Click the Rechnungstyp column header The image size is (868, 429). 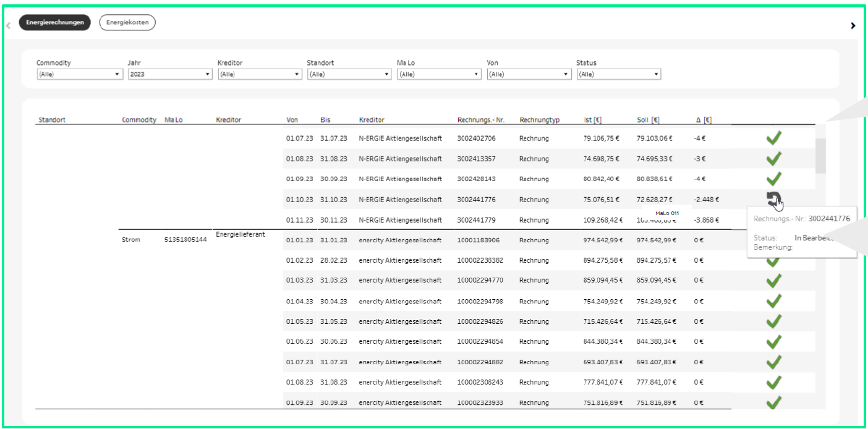click(x=540, y=120)
